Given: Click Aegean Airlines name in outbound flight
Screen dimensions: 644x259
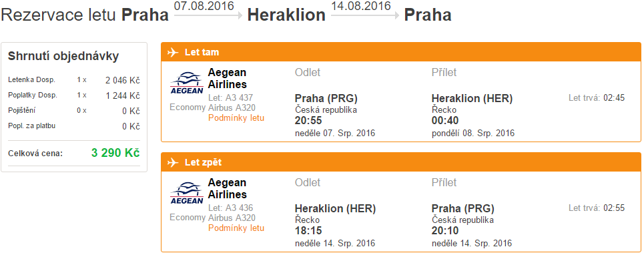Looking at the screenshot, I should click(x=228, y=79).
